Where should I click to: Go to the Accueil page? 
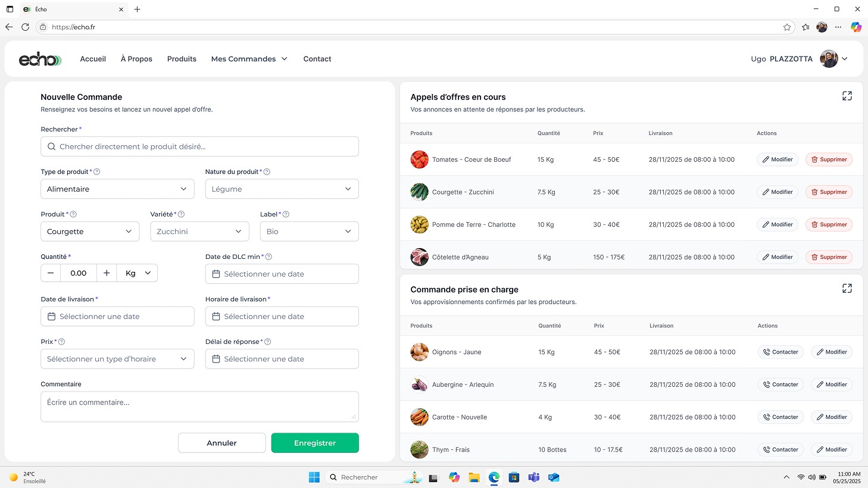tap(93, 59)
